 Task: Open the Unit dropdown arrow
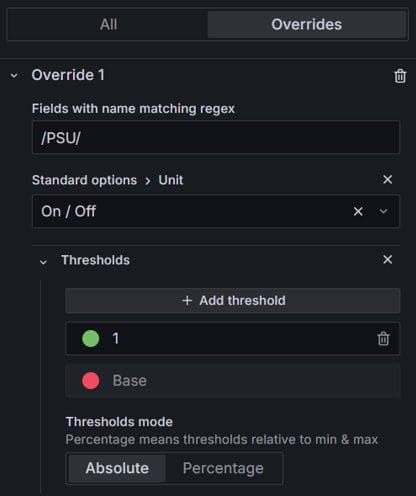pyautogui.click(x=383, y=211)
